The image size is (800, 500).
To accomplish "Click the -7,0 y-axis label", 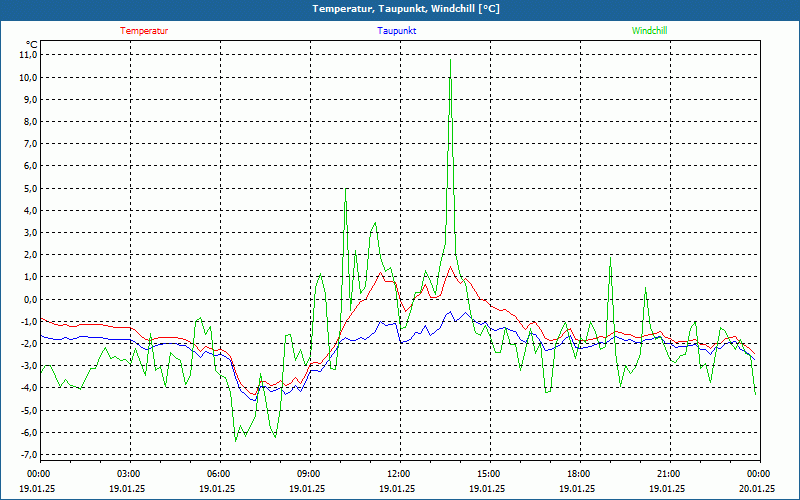I will point(28,455).
